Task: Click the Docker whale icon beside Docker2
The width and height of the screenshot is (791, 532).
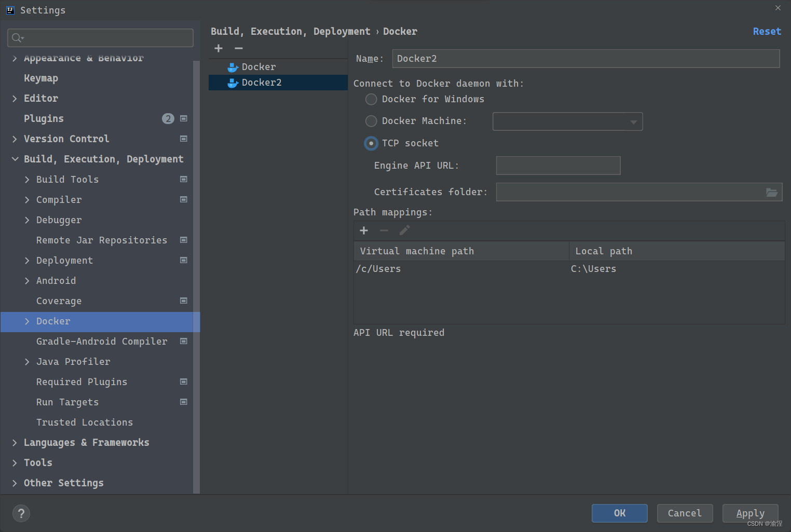Action: click(x=233, y=83)
